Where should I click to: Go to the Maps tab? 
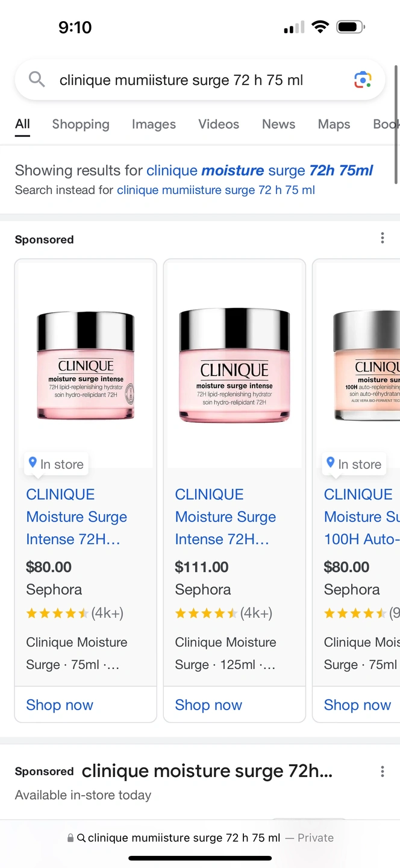pos(334,124)
